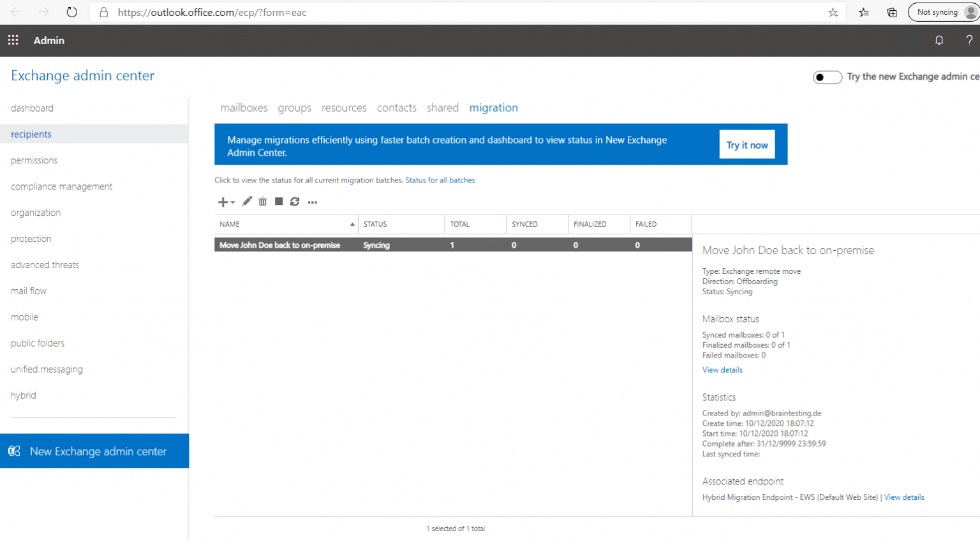Expand the new item dropdown arrow
This screenshot has height=540, width=980.
click(232, 203)
